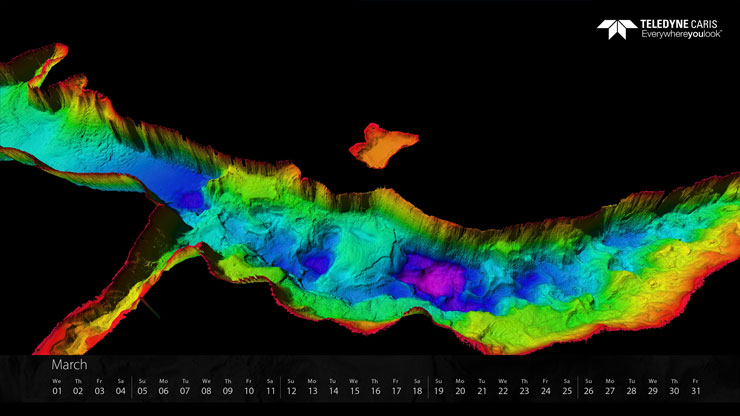This screenshot has height=416, width=740.
Task: Select date 18 on the calendar
Action: [417, 391]
